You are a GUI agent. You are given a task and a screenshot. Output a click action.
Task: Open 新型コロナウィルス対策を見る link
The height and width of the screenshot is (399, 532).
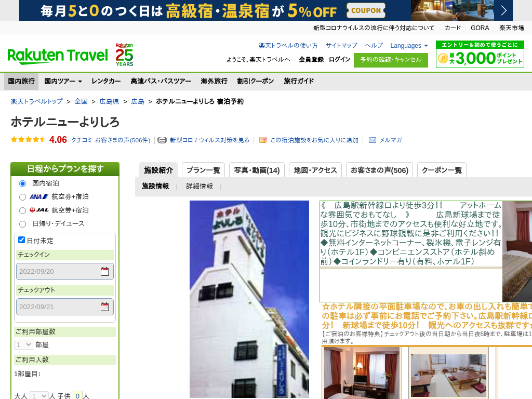coord(209,140)
